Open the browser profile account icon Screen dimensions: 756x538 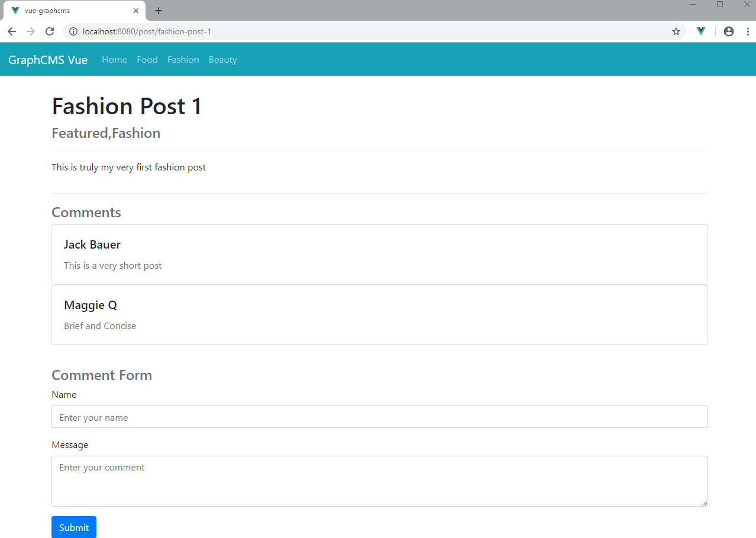click(x=729, y=31)
